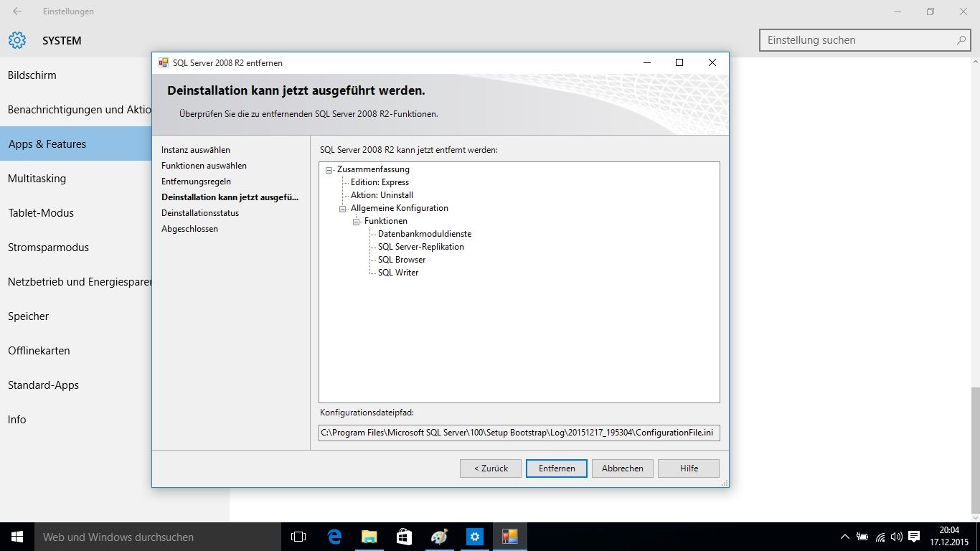Open Action Center notifications icon
The width and height of the screenshot is (980, 551).
(x=914, y=537)
